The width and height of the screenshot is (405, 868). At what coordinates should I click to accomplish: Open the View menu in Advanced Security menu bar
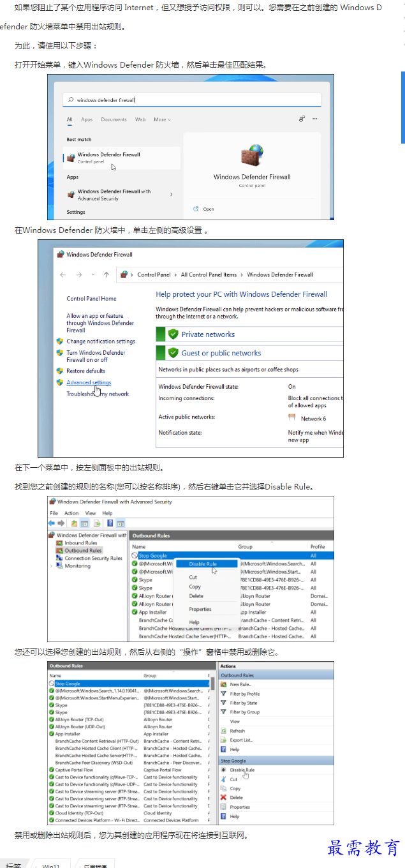(x=91, y=513)
